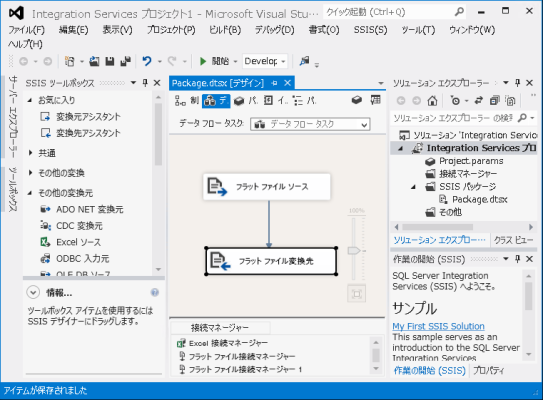Select Excel 接続マネージャー connection

pos(222,343)
